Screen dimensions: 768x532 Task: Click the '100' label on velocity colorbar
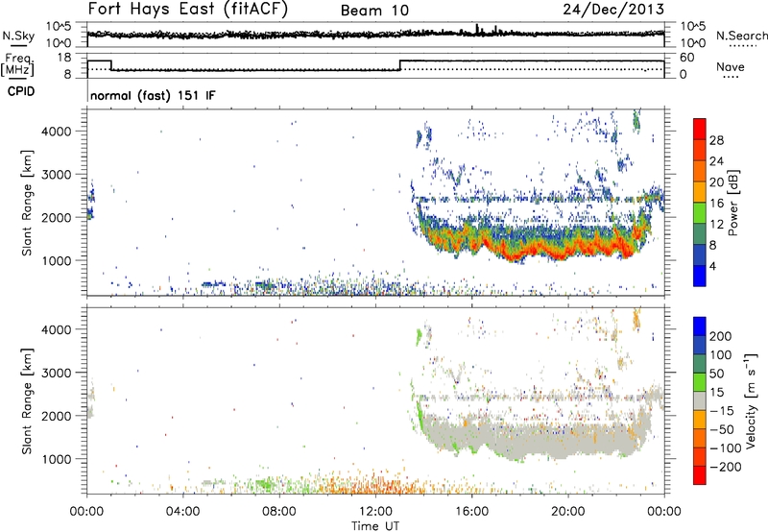pos(721,355)
